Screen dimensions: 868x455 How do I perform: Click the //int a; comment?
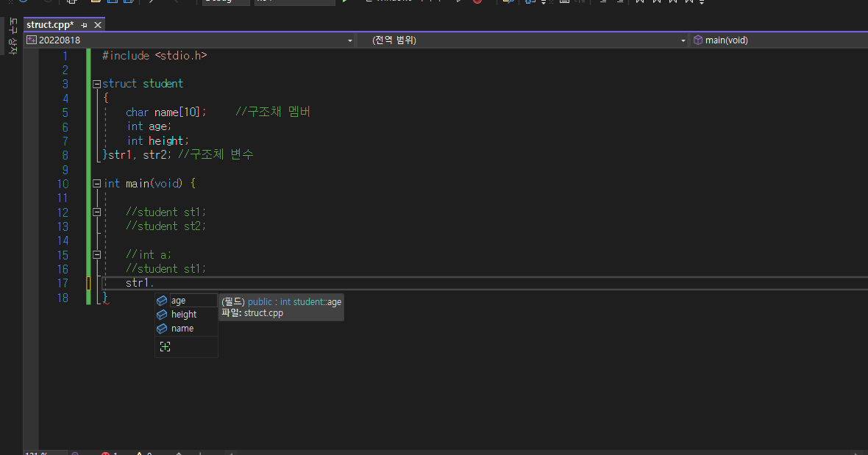[x=149, y=255]
